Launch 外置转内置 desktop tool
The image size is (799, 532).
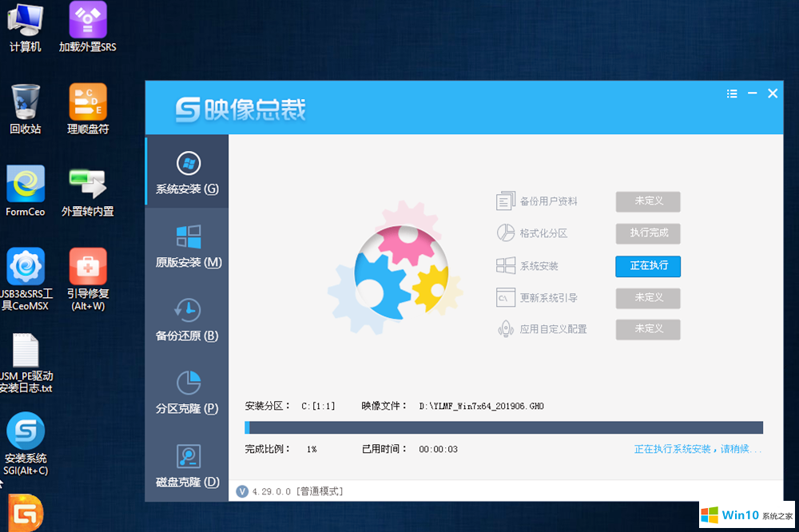(x=88, y=191)
